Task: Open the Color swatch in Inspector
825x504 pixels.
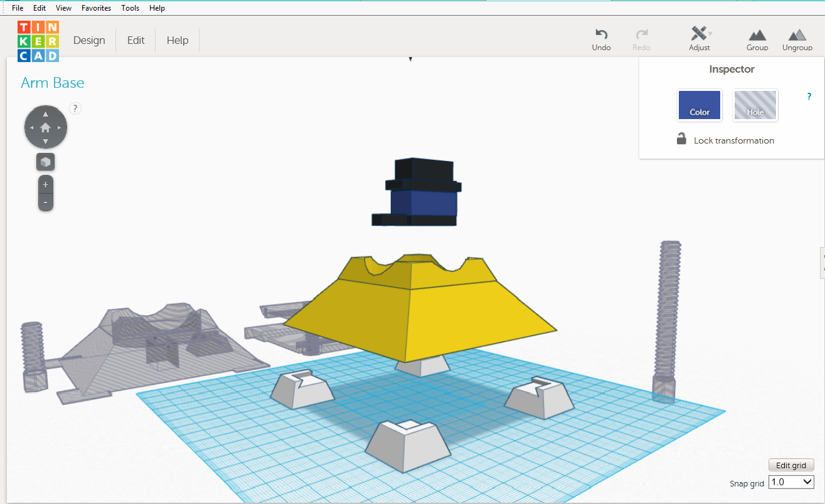Action: (700, 105)
